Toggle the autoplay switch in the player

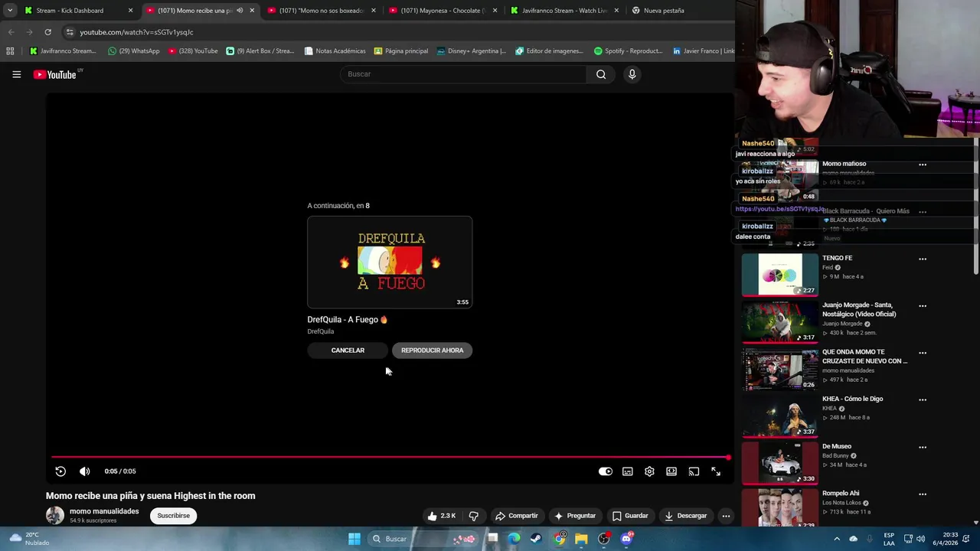pos(606,471)
